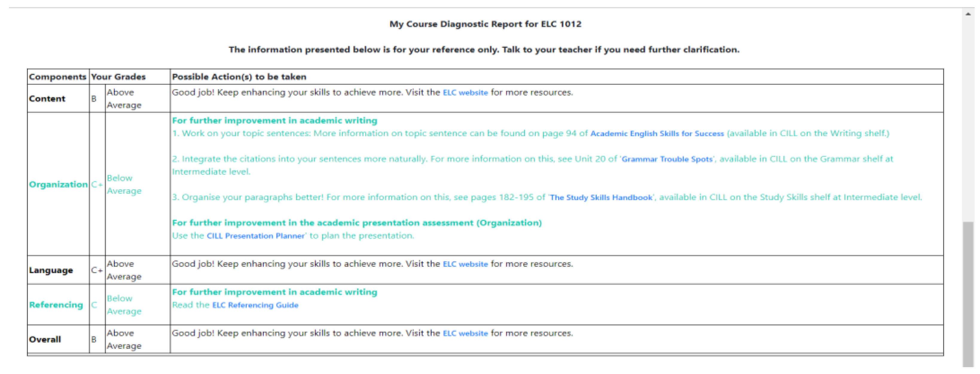
Task: Open the ELC Referencing Guide link
Action: point(255,305)
